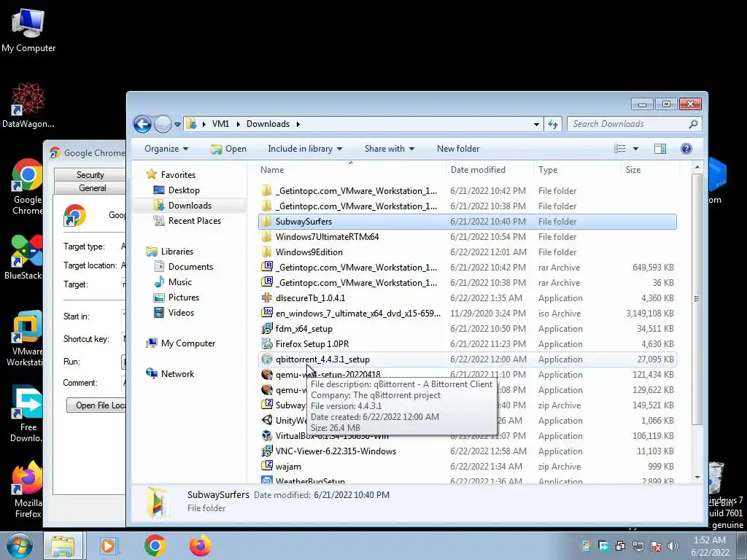Click Downloads in the address breadcrumb
The height and width of the screenshot is (560, 747).
(268, 124)
